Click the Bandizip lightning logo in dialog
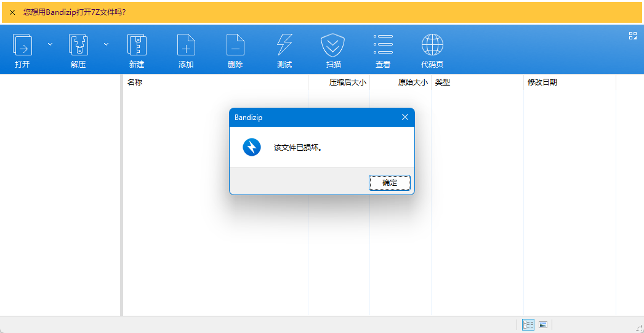The image size is (644, 333). point(252,147)
